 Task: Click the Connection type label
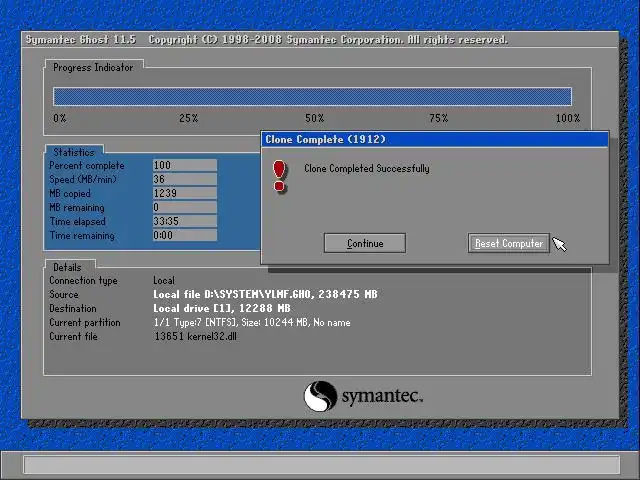(x=83, y=280)
